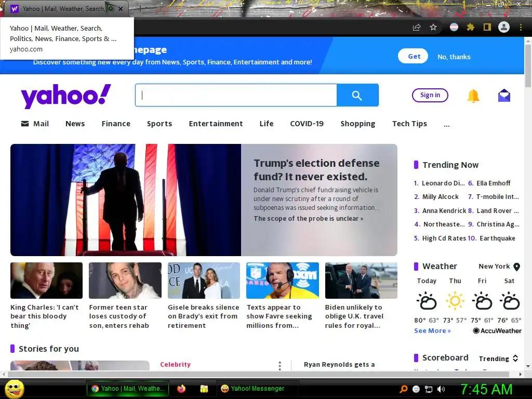The image size is (532, 399).
Task: Click the Sign in button
Action: (x=430, y=96)
